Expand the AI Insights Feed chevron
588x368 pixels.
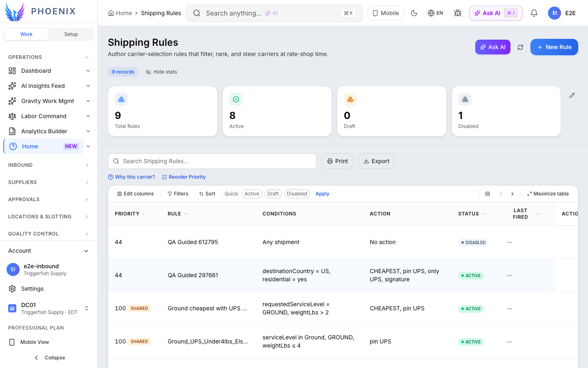click(88, 86)
